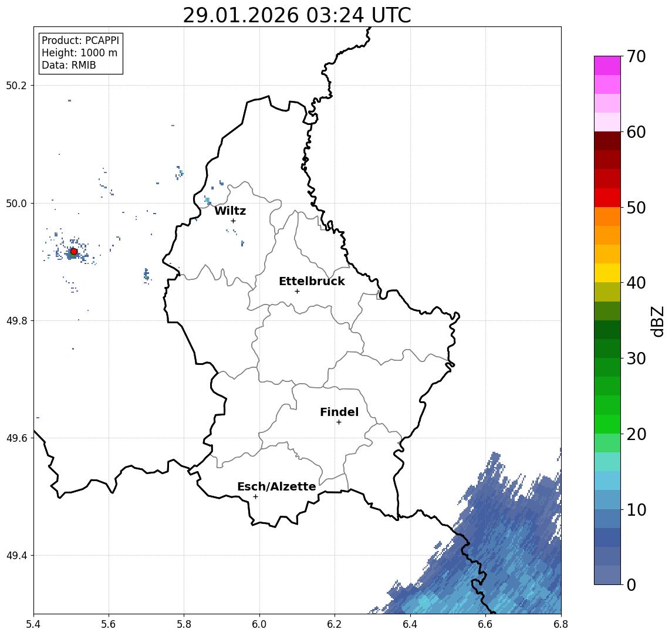672x636 pixels.
Task: Click the bright red swatch near 50 dBZ
Action: click(x=607, y=198)
